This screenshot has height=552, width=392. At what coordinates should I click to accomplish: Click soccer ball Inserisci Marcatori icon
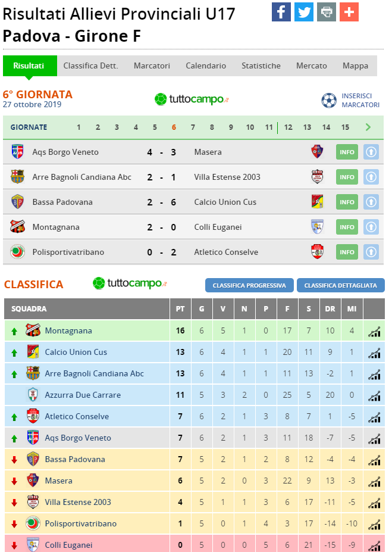pyautogui.click(x=329, y=100)
